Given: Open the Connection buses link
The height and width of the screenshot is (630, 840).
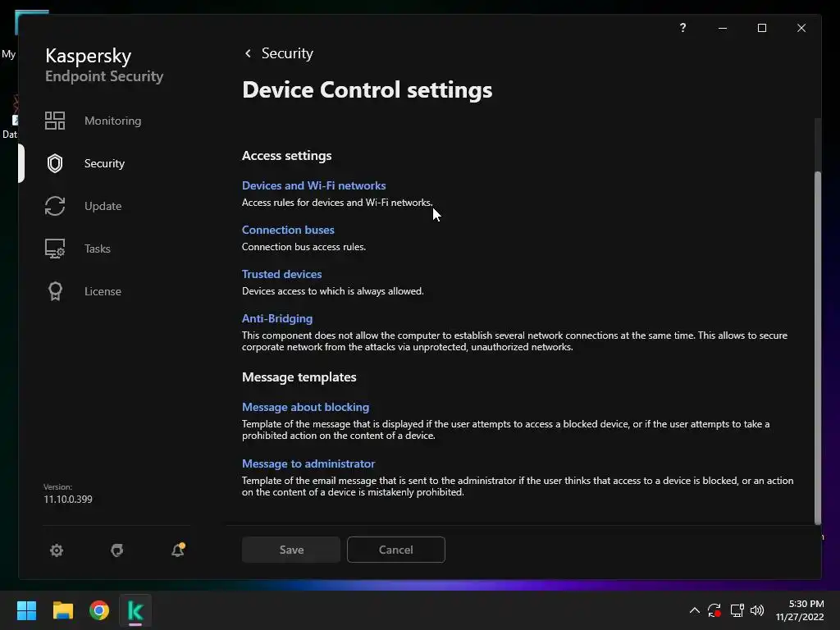Looking at the screenshot, I should [288, 230].
